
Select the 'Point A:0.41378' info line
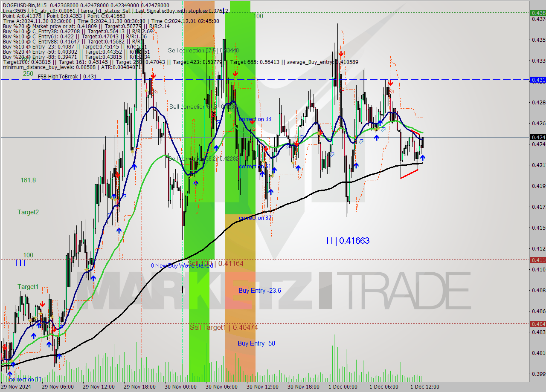point(64,16)
